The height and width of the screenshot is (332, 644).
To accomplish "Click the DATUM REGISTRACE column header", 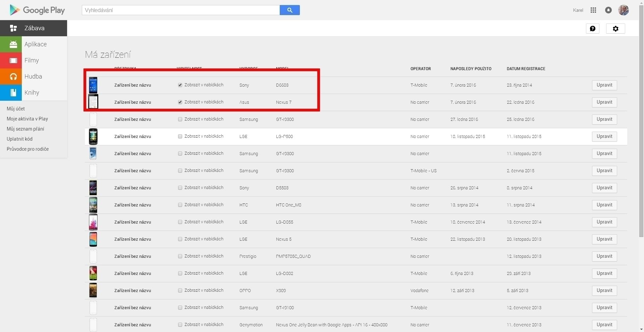I will point(526,69).
